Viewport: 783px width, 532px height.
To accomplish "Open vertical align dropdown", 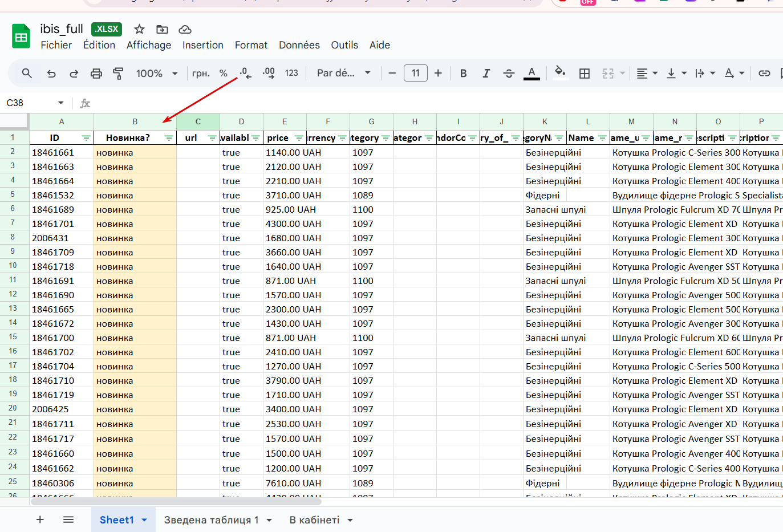I will (x=676, y=73).
